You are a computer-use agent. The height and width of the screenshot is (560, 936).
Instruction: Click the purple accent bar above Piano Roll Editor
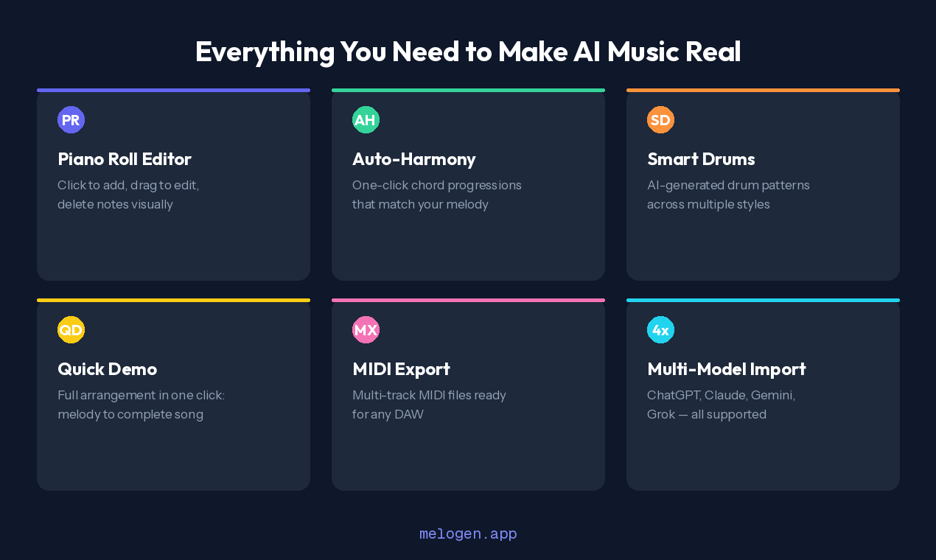[x=173, y=90]
